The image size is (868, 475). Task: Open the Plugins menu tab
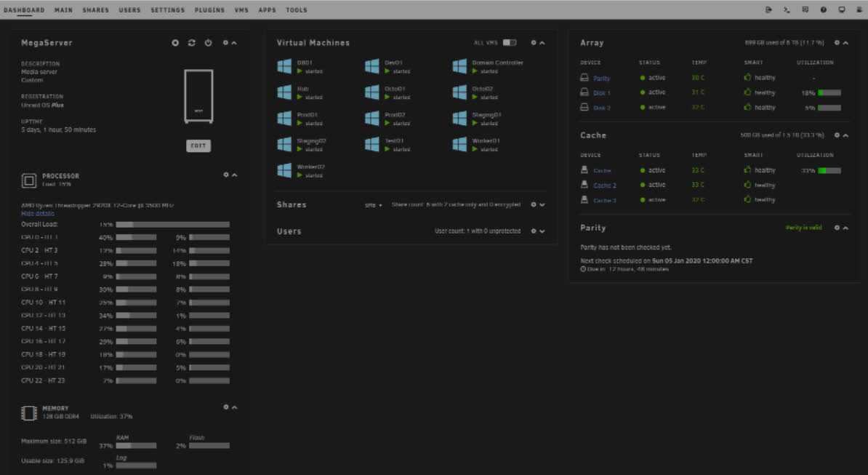pyautogui.click(x=209, y=10)
